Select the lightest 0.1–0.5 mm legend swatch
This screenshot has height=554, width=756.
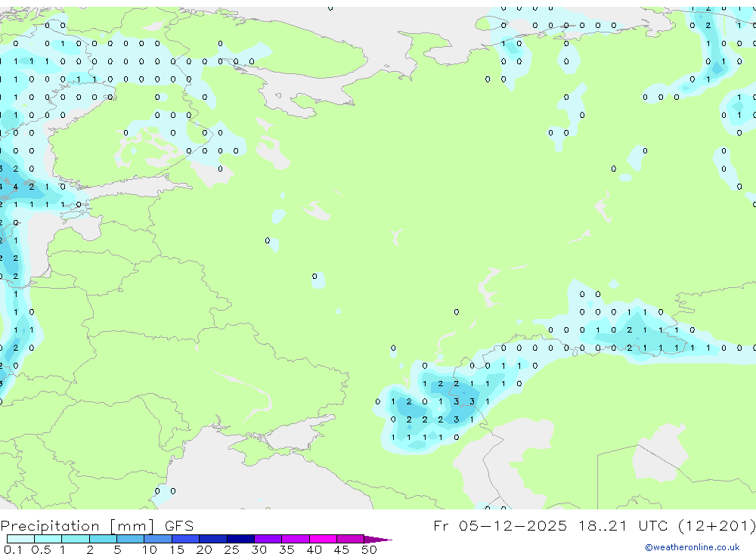(x=20, y=539)
